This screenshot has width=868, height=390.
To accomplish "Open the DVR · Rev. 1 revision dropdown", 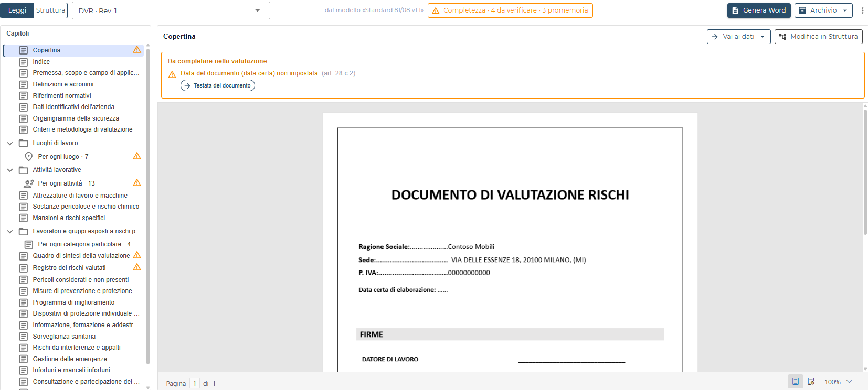I will [171, 10].
